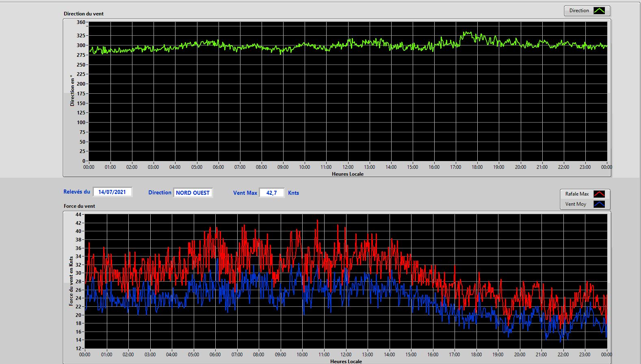This screenshot has height=364, width=641.
Task: Click the Direction legend plot icon
Action: pos(599,11)
